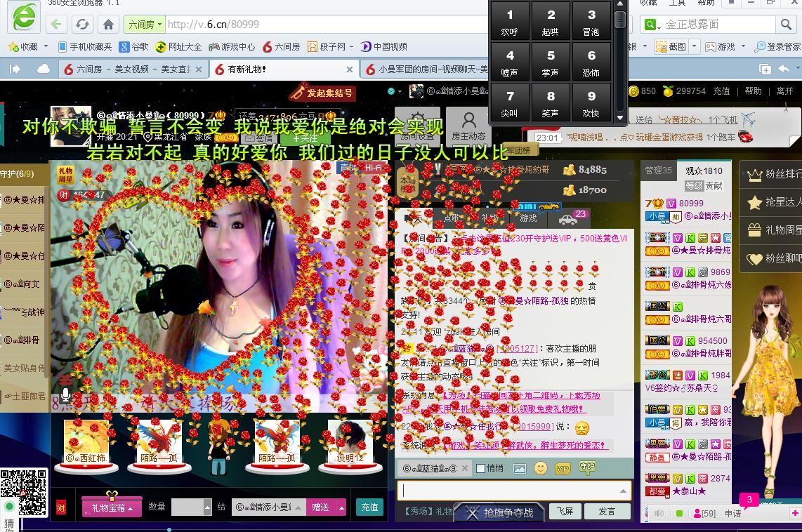
Task: Mute audio with the speaker icon
Action: pos(659,514)
